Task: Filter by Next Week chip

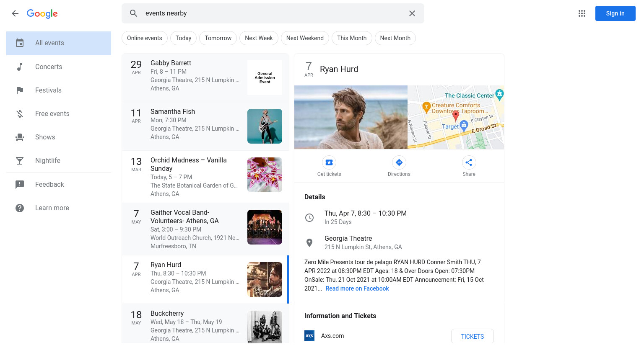Action: click(259, 38)
